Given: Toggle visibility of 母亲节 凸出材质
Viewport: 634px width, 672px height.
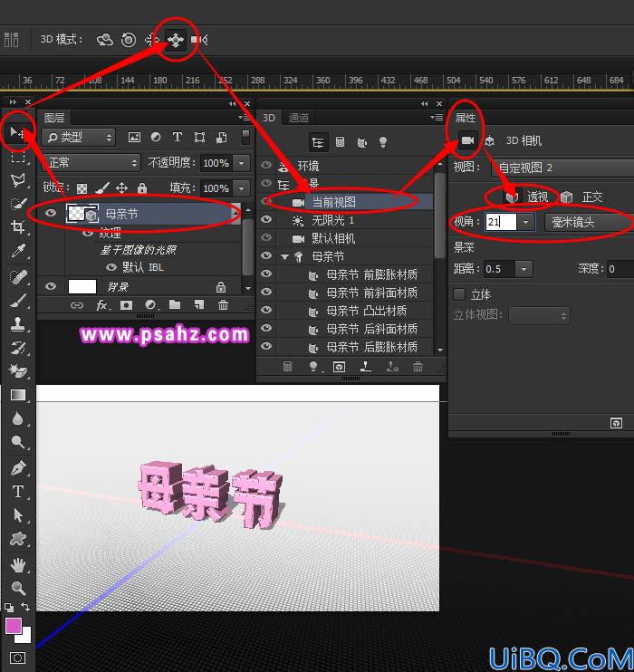Looking at the screenshot, I should coord(266,310).
